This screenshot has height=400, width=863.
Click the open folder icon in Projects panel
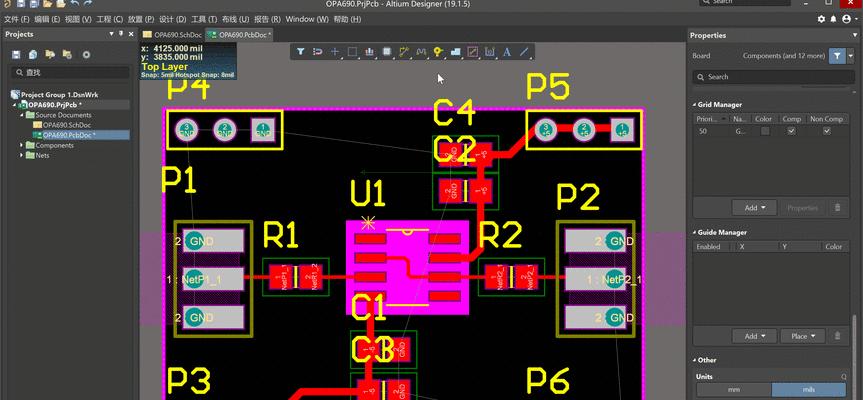point(50,54)
